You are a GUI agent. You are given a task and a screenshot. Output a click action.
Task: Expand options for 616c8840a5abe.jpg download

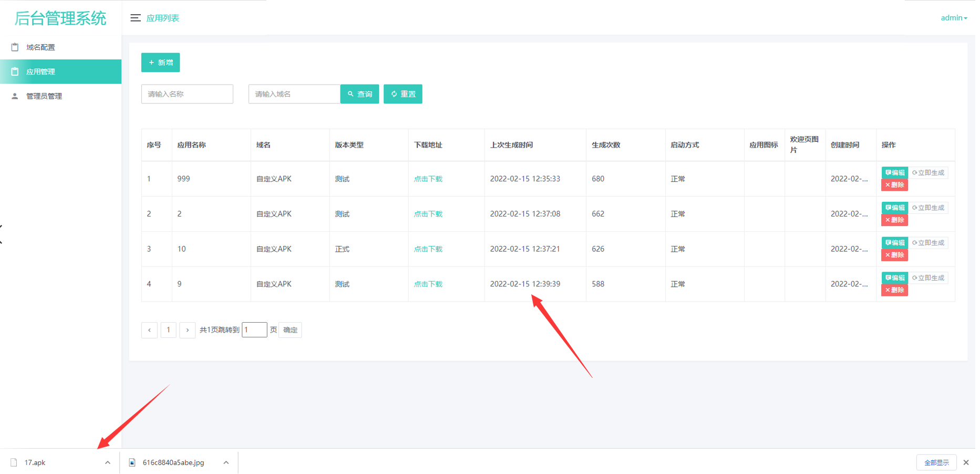[x=226, y=462]
